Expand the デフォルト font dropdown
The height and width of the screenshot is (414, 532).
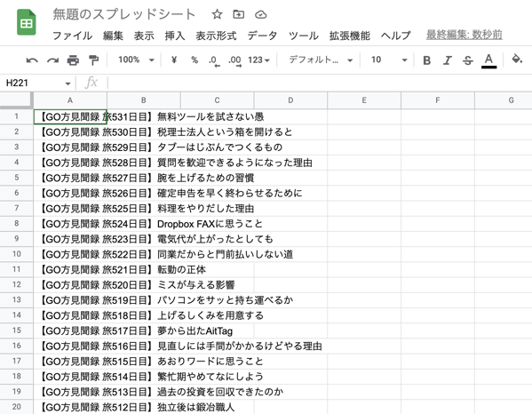tap(321, 60)
